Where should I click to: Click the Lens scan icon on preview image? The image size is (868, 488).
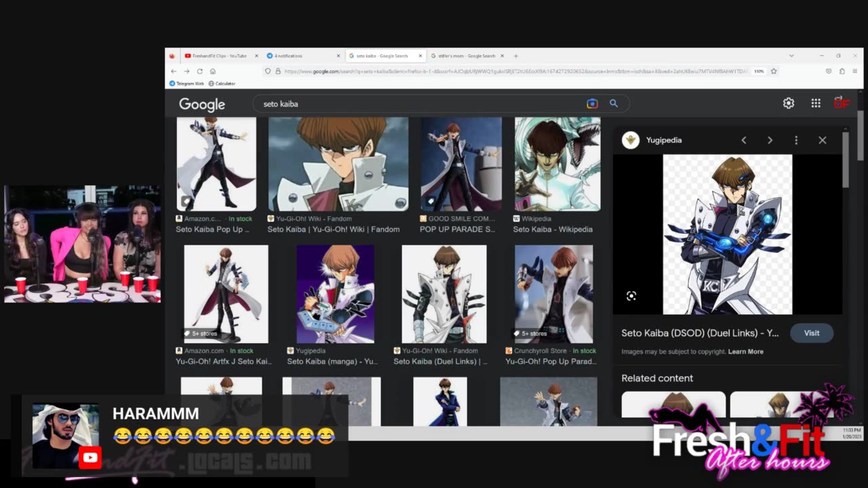coord(631,296)
